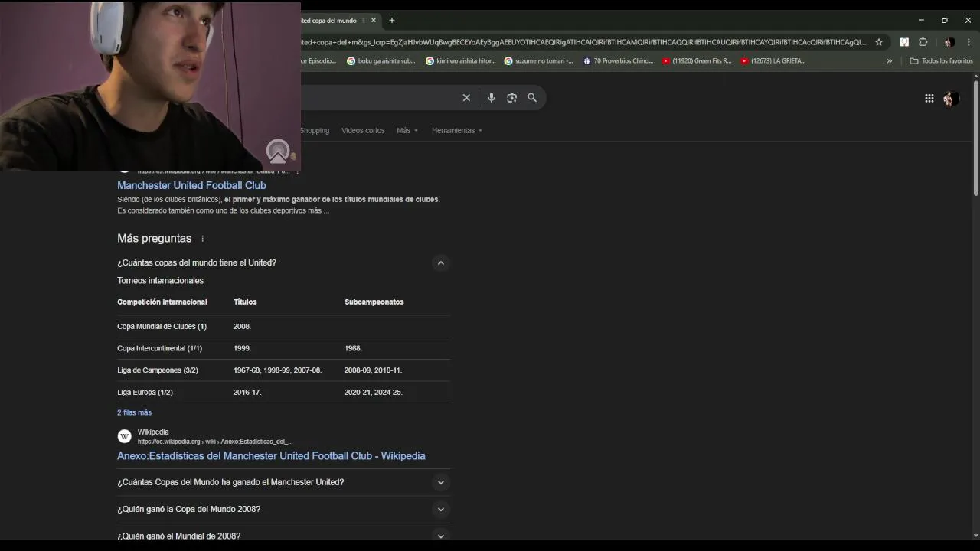Select the 'Liga Europa (1/2)' cell

point(145,393)
